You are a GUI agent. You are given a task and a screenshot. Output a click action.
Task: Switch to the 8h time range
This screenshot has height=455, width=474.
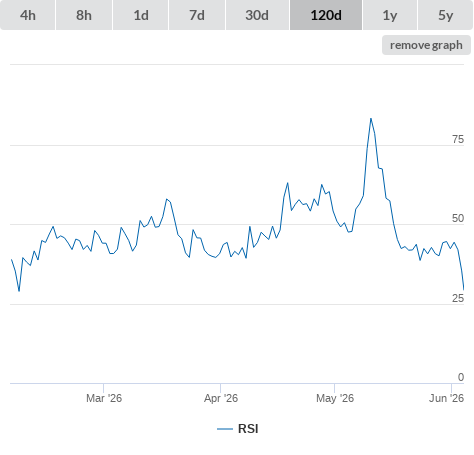pos(84,15)
